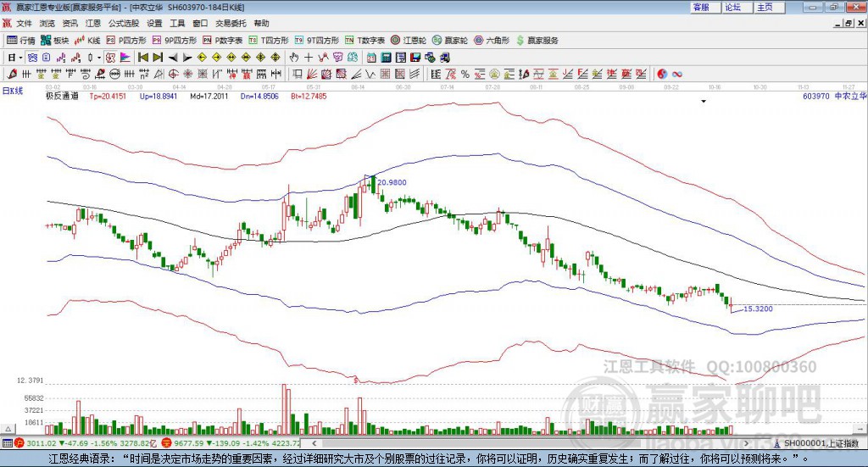
Task: Click the 日K线 label
Action: (13, 91)
